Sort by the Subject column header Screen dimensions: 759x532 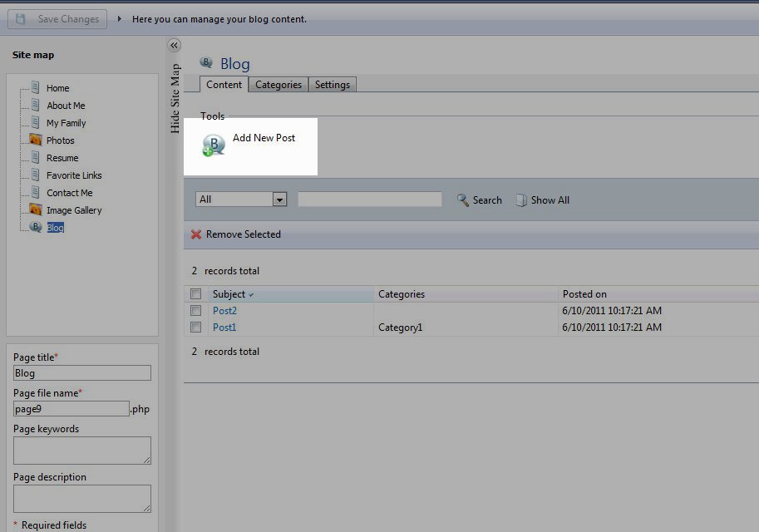[229, 294]
